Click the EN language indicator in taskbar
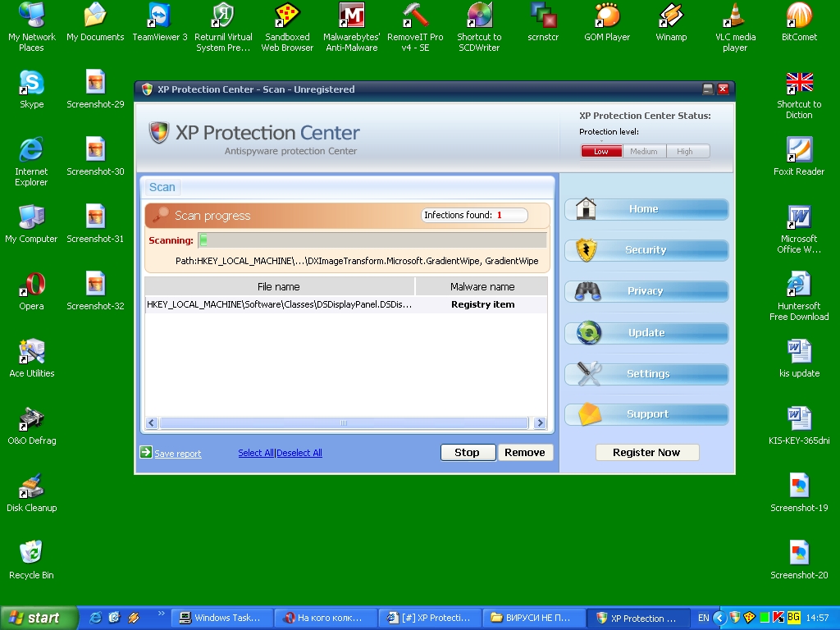Screen dimensions: 840x630 coord(703,619)
